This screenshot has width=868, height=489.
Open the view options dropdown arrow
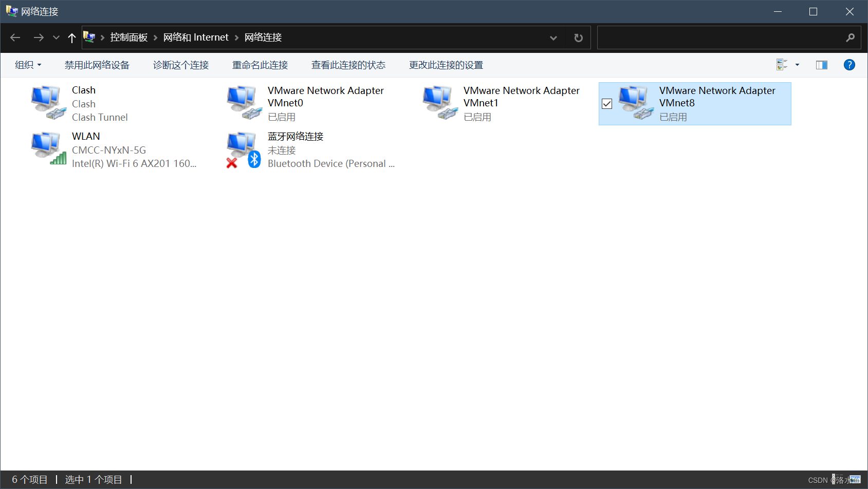[797, 65]
